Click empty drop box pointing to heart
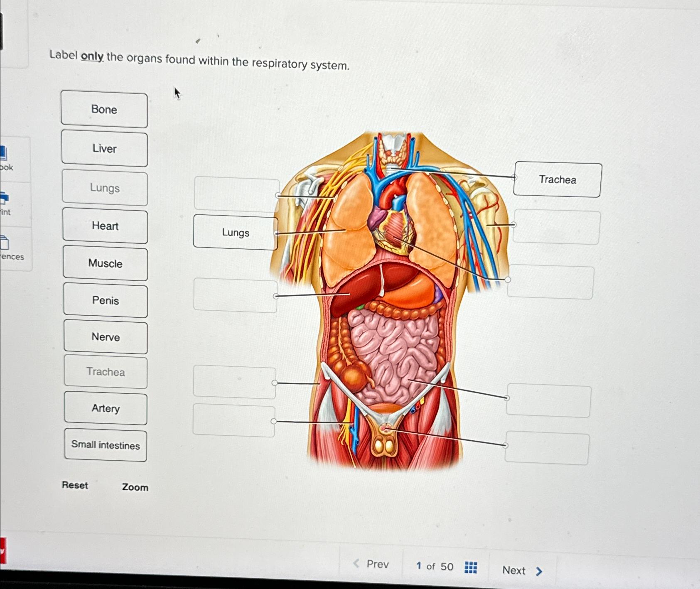Viewport: 700px width, 589px height. (551, 282)
